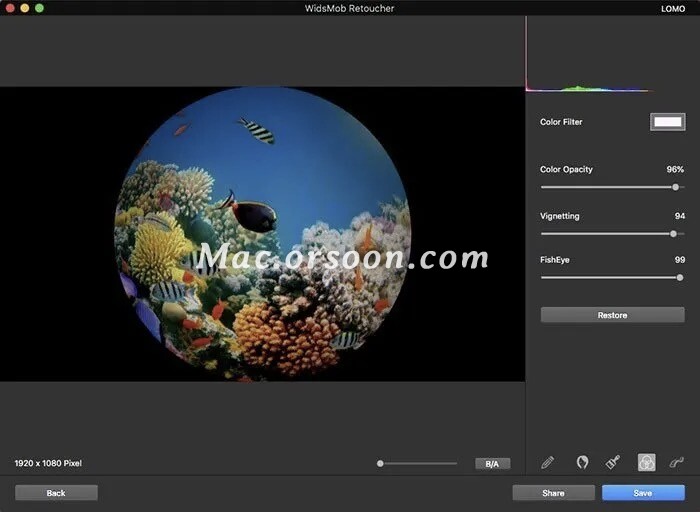Click the green maximize window button
Viewport: 700px width, 512px height.
tap(40, 8)
